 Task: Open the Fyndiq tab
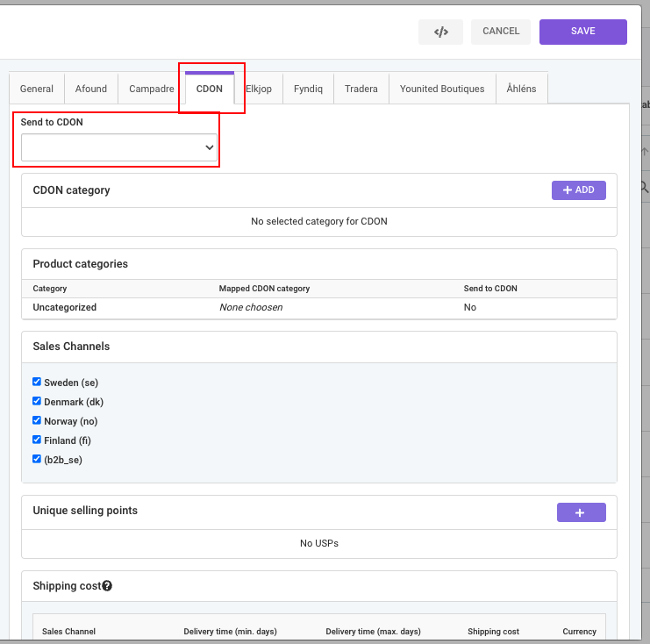(308, 89)
